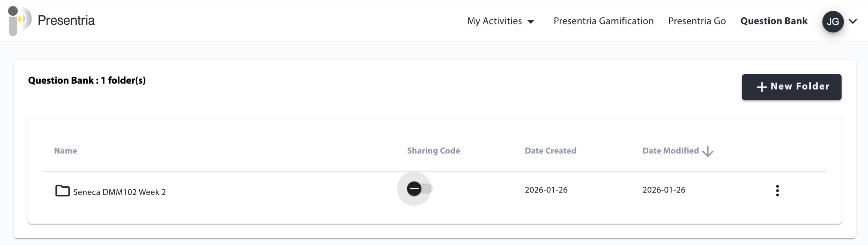This screenshot has width=868, height=245.
Task: Expand the My Activities dropdown arrow
Action: (x=531, y=22)
